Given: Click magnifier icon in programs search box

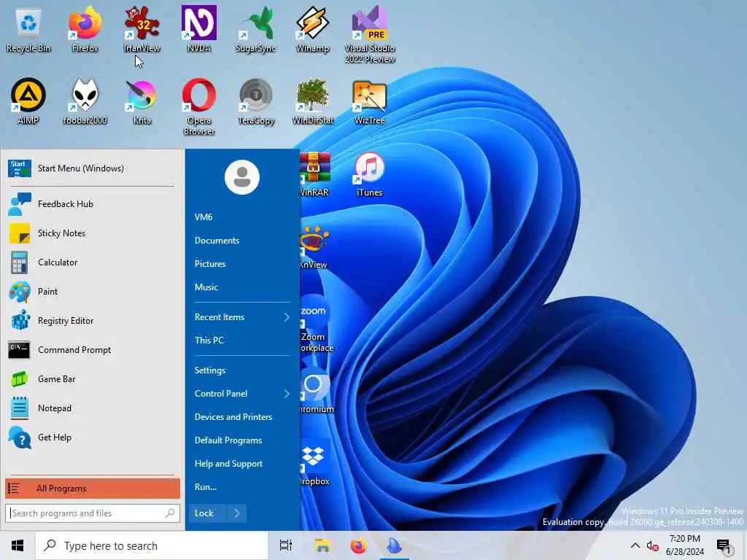Looking at the screenshot, I should [x=170, y=513].
